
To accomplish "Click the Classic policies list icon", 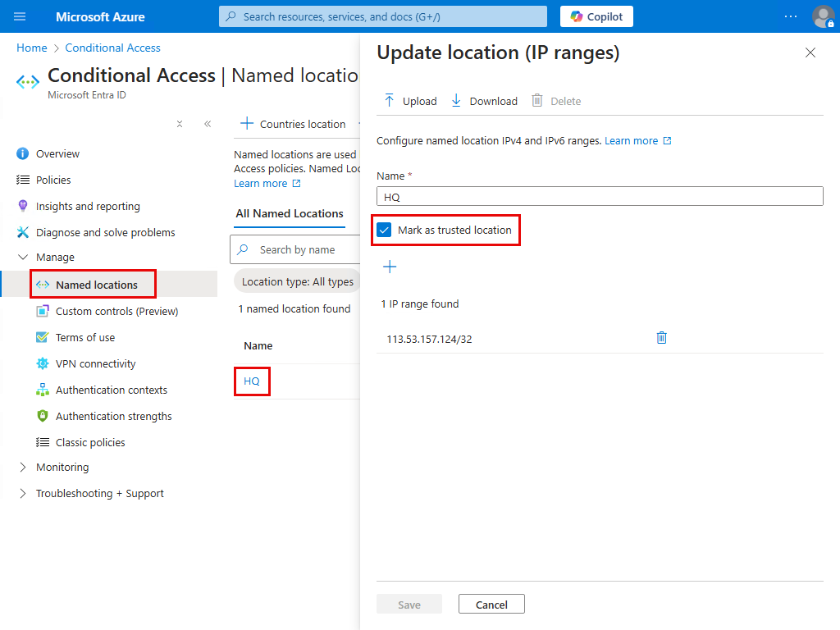I will [43, 442].
